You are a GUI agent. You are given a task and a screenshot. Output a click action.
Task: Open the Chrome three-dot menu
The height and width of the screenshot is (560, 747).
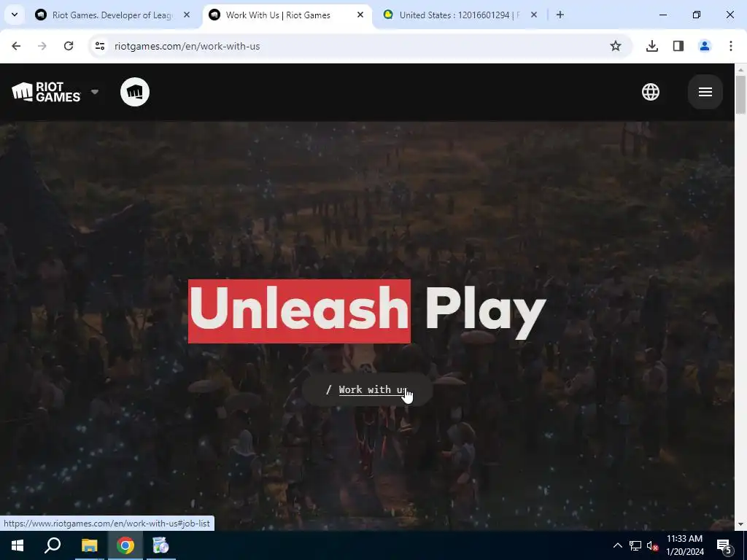pyautogui.click(x=730, y=46)
